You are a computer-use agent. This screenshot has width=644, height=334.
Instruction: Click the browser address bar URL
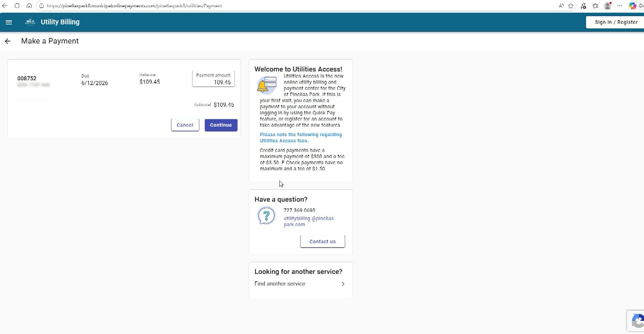134,6
